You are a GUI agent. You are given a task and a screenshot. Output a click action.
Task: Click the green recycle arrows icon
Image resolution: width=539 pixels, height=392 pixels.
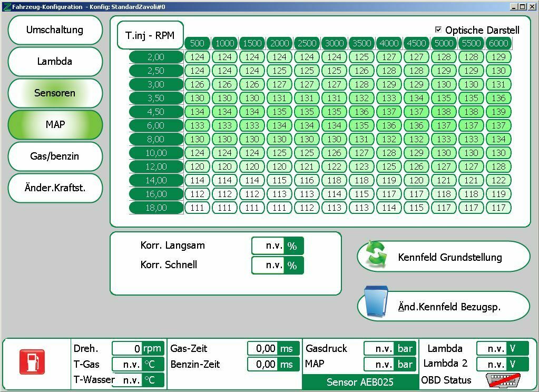(376, 256)
